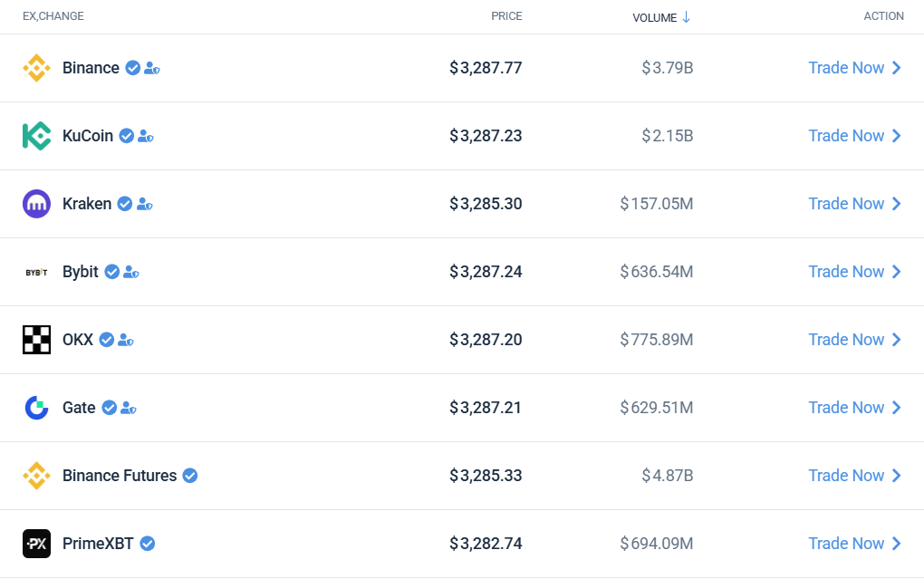
Task: Open Trade Now link for Kraken
Action: (846, 204)
